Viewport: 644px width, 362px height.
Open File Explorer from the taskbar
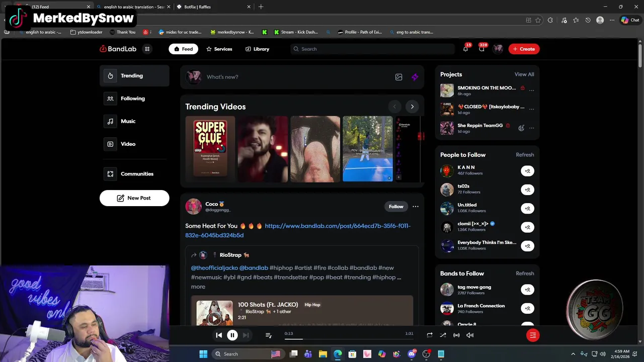click(323, 354)
